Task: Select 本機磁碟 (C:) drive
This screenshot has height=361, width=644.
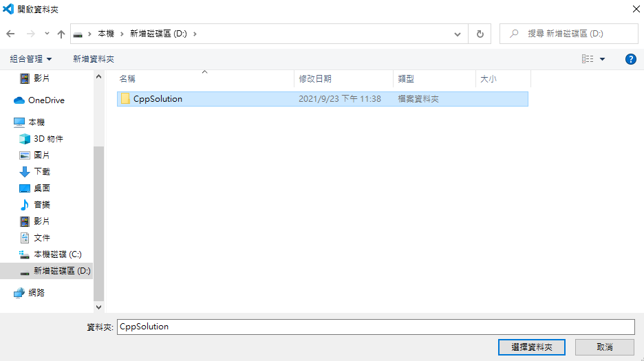Action: point(57,254)
